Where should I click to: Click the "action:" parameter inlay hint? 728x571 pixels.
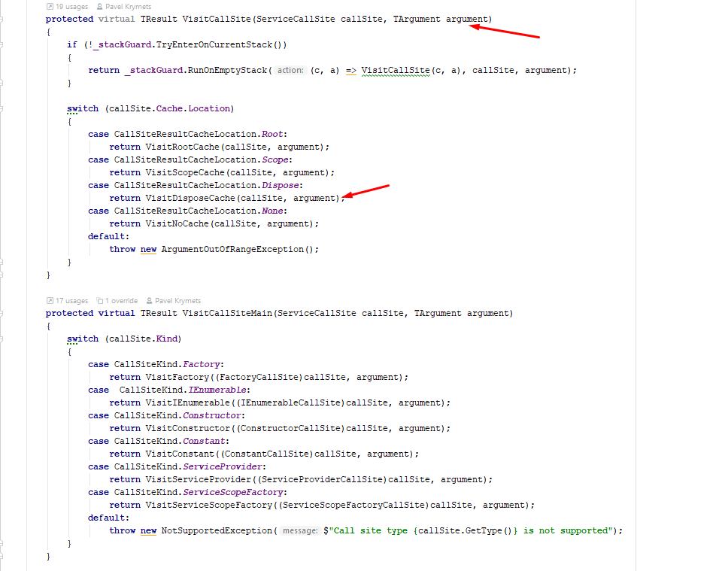click(x=290, y=70)
